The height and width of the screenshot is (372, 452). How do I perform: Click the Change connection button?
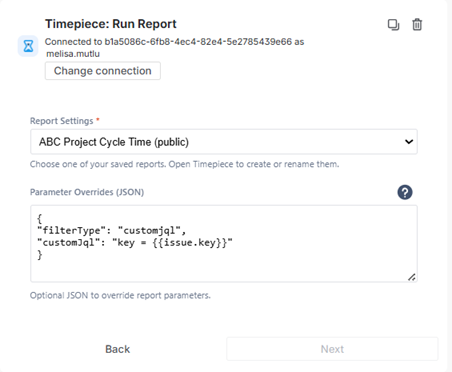(103, 71)
